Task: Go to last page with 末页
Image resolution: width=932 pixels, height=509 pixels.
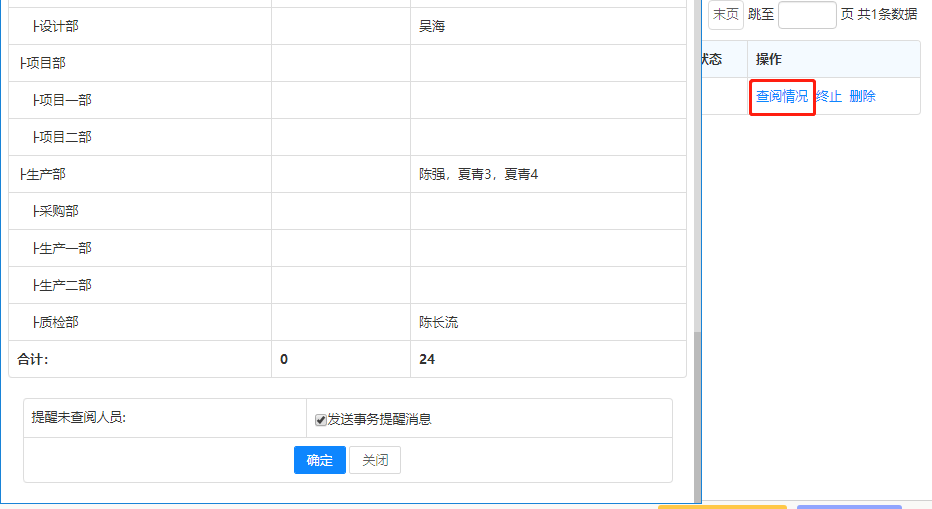Action: [x=726, y=14]
